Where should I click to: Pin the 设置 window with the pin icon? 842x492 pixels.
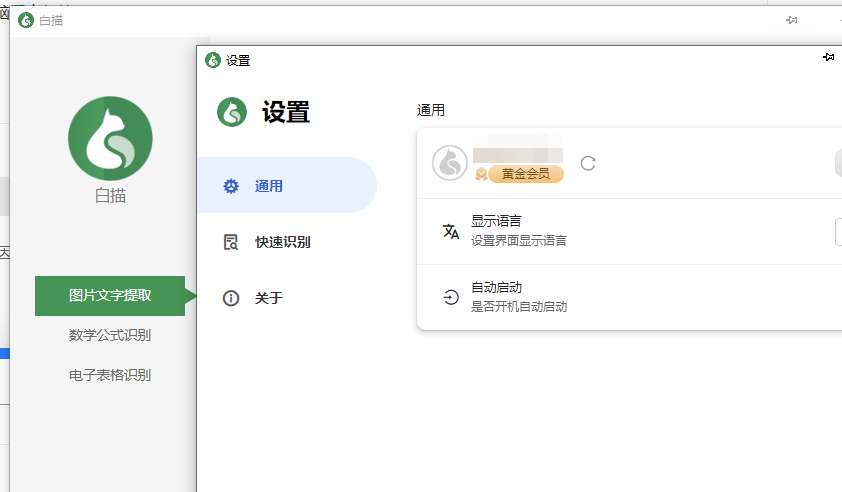[x=828, y=58]
